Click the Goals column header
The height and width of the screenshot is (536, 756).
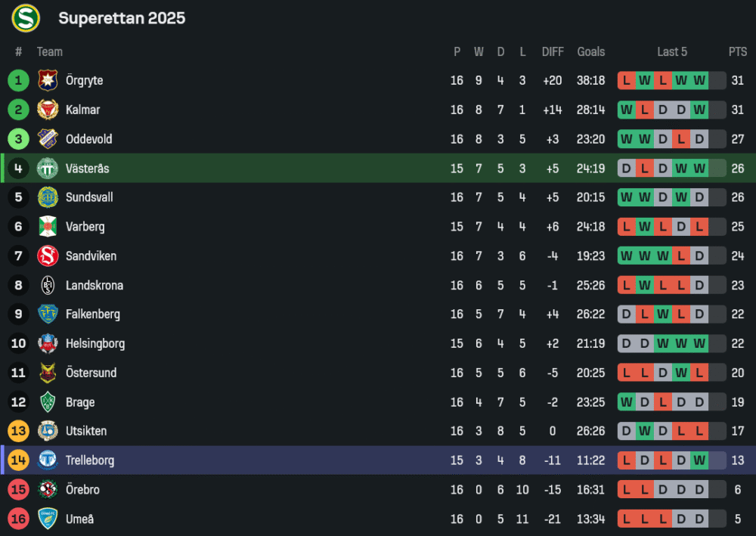tap(590, 51)
